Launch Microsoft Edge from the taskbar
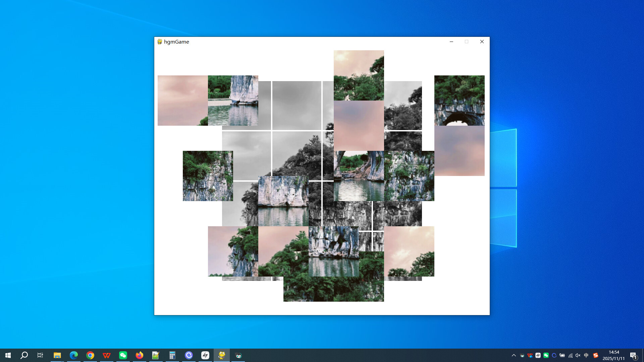This screenshot has width=644, height=362. click(73, 355)
